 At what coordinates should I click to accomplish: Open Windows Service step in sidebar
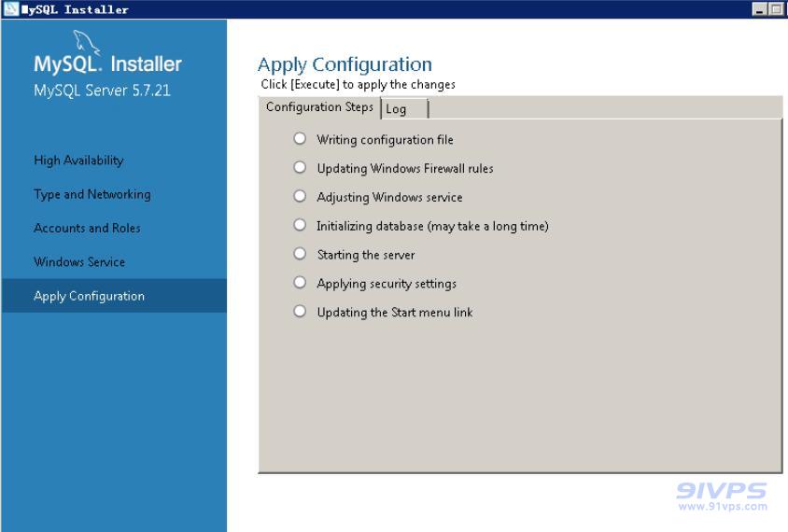pos(79,261)
